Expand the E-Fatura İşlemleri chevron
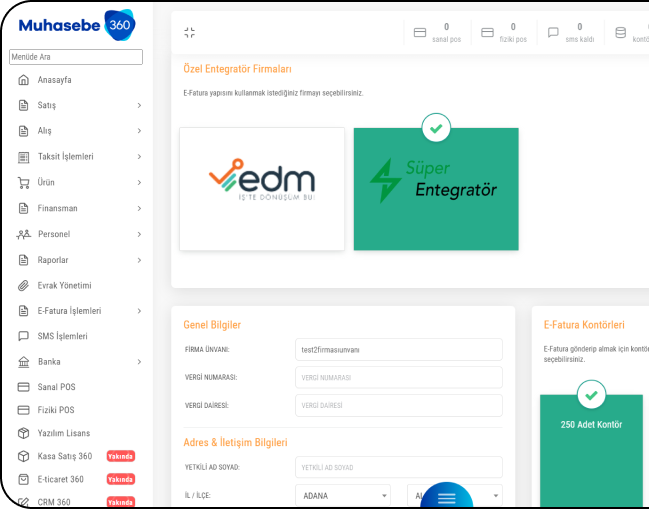This screenshot has height=509, width=649. point(139,311)
